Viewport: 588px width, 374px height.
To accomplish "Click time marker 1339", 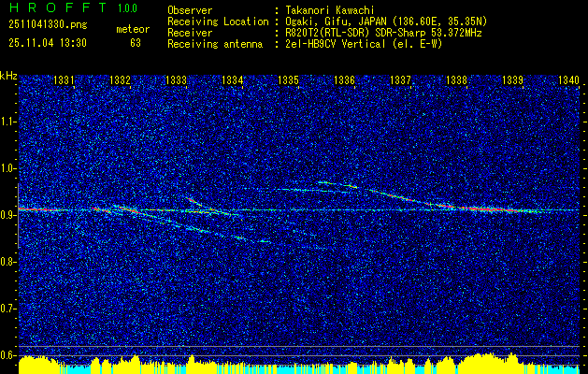I will [x=512, y=80].
